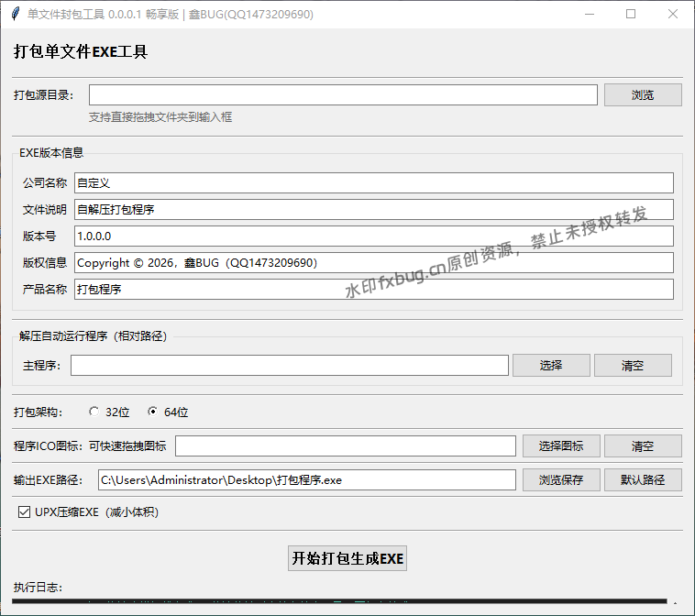Click the 公司名称 field containing 自定义
Image resolution: width=695 pixels, height=616 pixels.
point(374,183)
